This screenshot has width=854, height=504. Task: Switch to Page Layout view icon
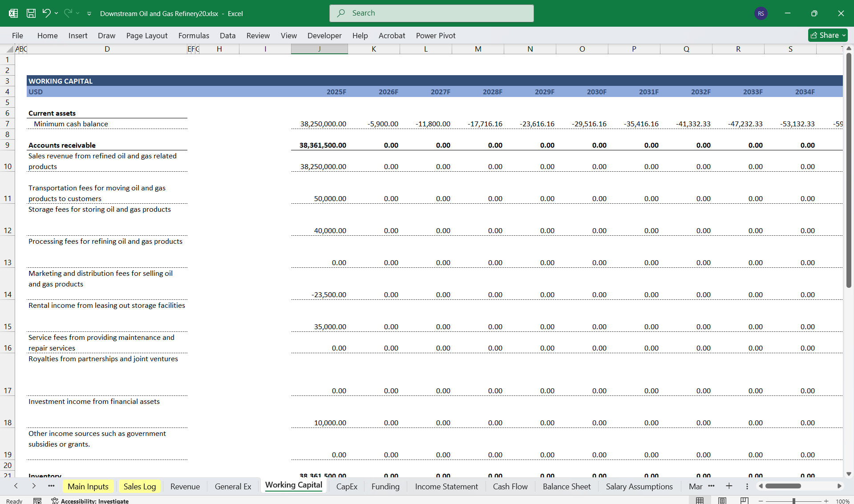click(722, 501)
